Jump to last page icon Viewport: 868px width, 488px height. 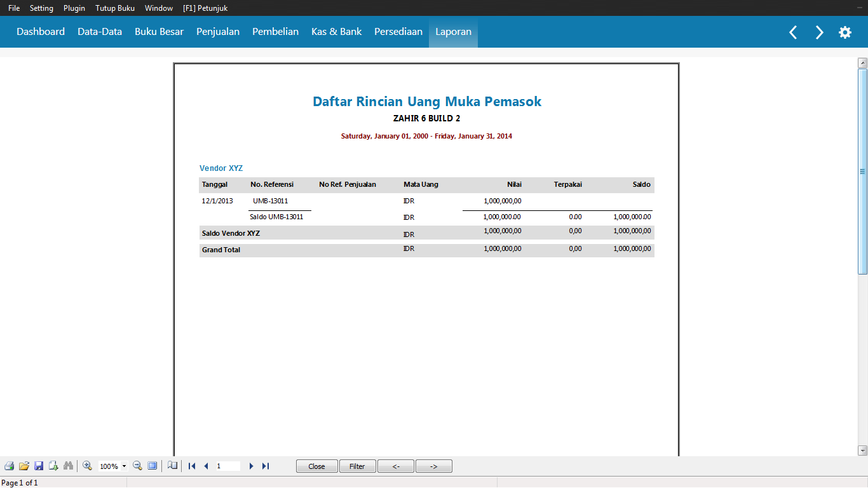266,466
